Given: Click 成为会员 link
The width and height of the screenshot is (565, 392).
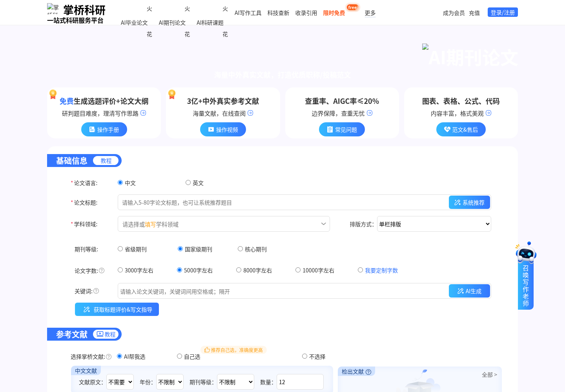Looking at the screenshot, I should [454, 13].
